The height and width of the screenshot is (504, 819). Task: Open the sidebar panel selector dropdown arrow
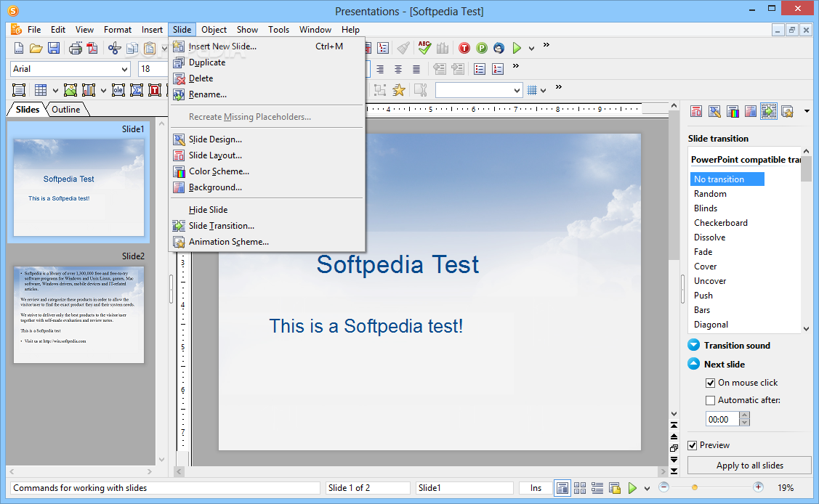click(x=807, y=111)
